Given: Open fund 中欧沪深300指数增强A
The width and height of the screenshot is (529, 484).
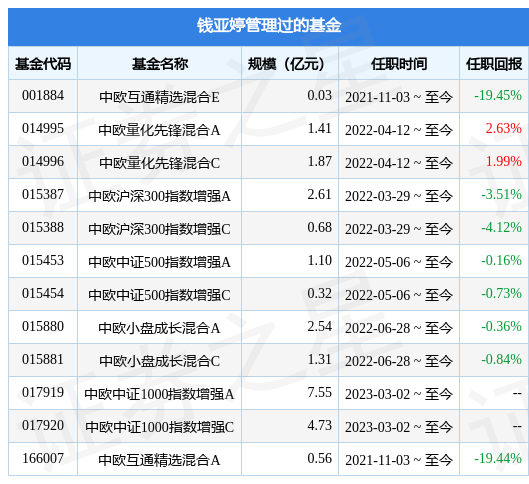Looking at the screenshot, I should [x=159, y=196].
